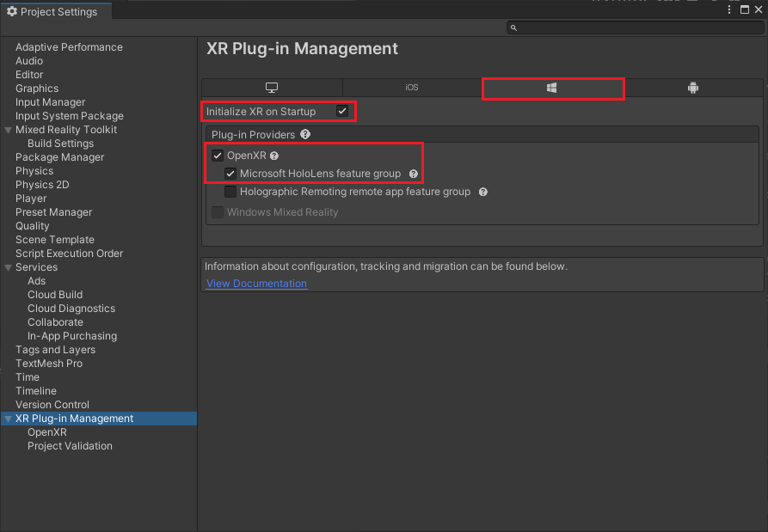Image resolution: width=768 pixels, height=532 pixels.
Task: Open Package Manager settings
Action: [59, 157]
